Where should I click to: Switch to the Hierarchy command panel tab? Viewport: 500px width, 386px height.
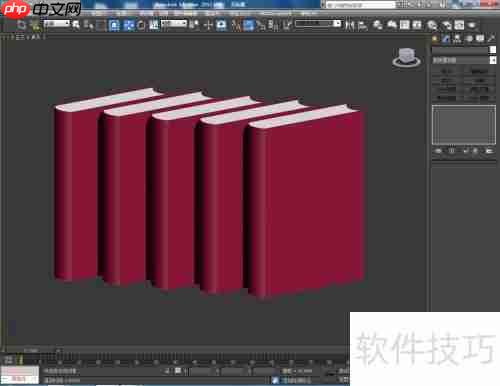click(457, 39)
